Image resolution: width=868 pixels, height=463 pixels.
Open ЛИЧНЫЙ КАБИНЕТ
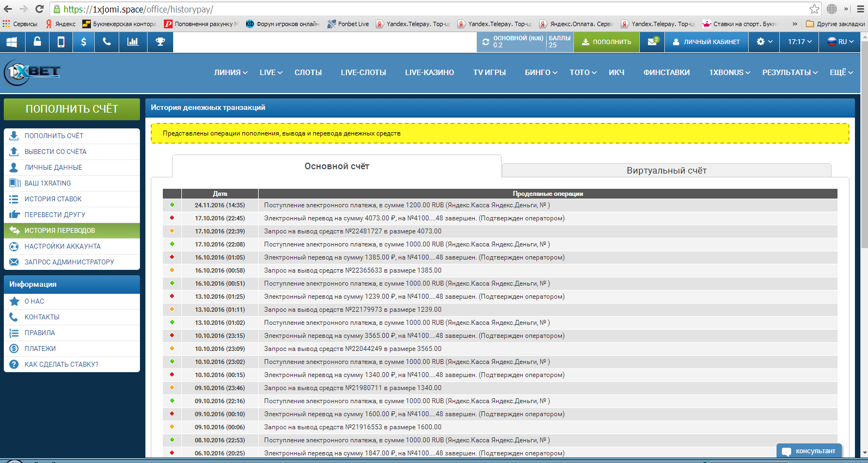[706, 42]
